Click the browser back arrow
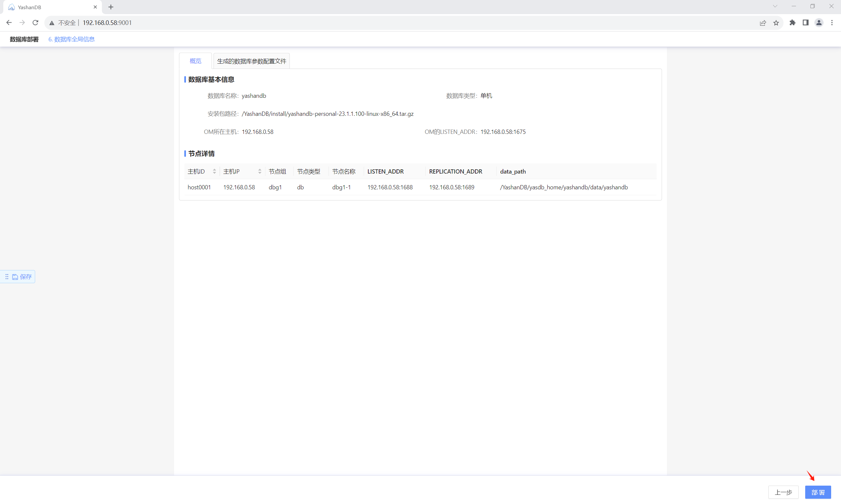Screen dimensions: 841x504 click(9, 23)
